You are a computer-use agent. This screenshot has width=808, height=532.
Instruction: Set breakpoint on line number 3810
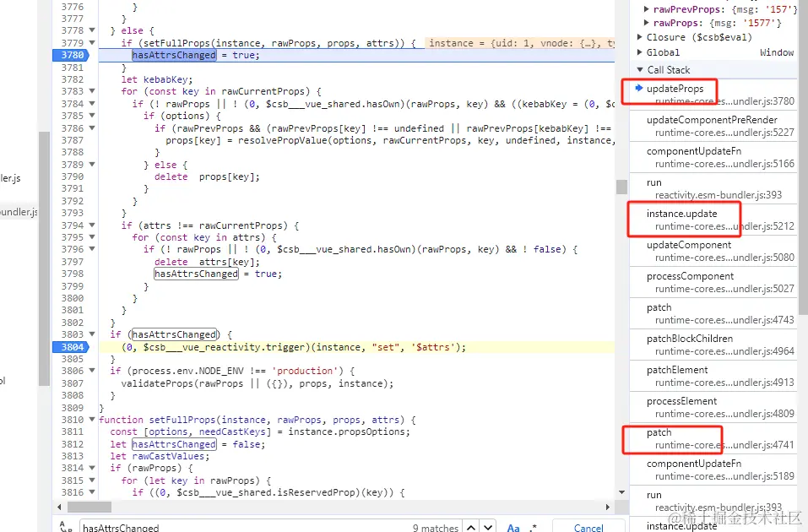point(72,420)
